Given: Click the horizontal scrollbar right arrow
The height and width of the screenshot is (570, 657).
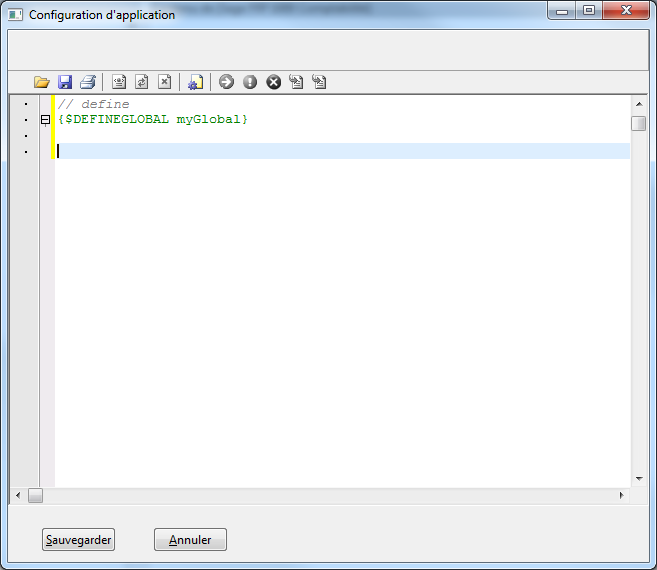Looking at the screenshot, I should tap(622, 495).
